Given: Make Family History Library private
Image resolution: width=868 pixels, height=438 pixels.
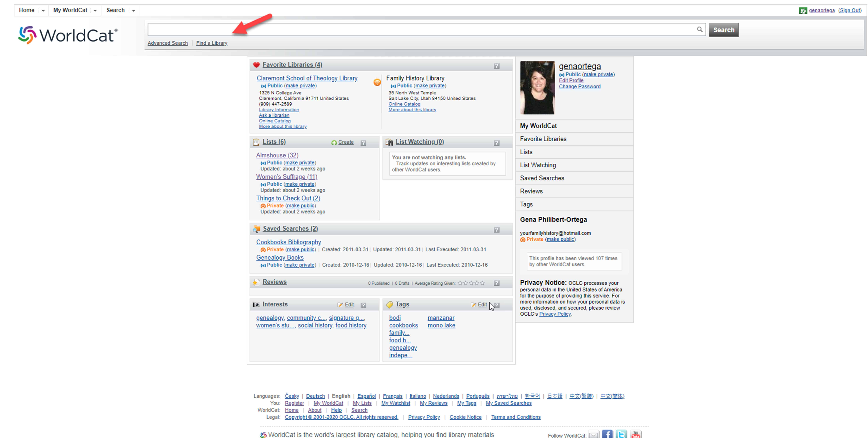Looking at the screenshot, I should [430, 85].
